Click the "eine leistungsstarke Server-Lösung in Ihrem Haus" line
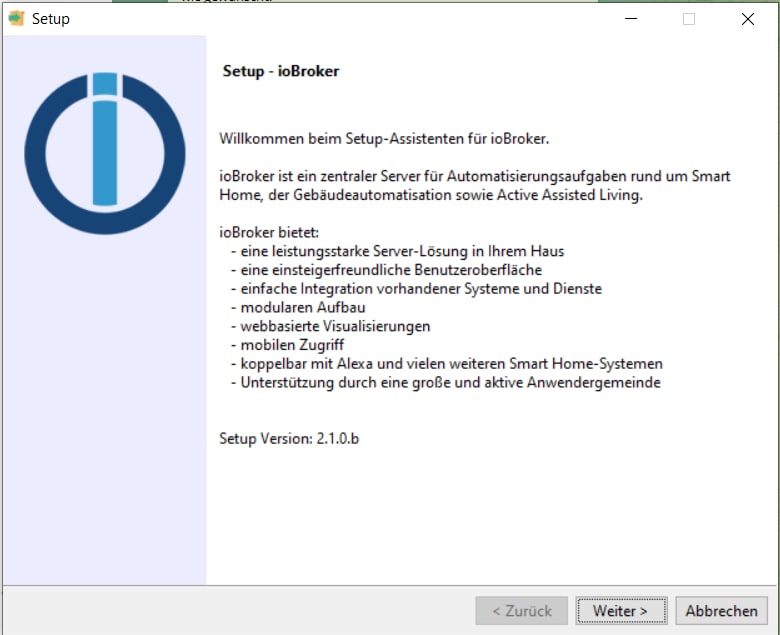Screen dimensions: 780x635 402,251
